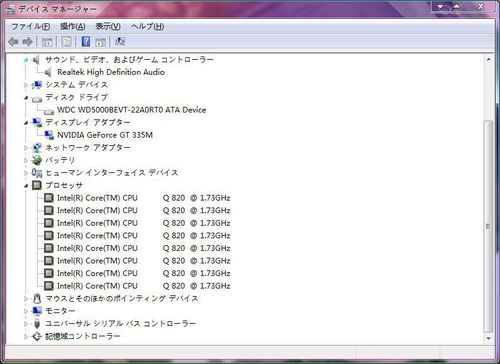Screen dimensions: 500x364
Task: Click the Scan for hardware changes icon
Action: (x=120, y=41)
